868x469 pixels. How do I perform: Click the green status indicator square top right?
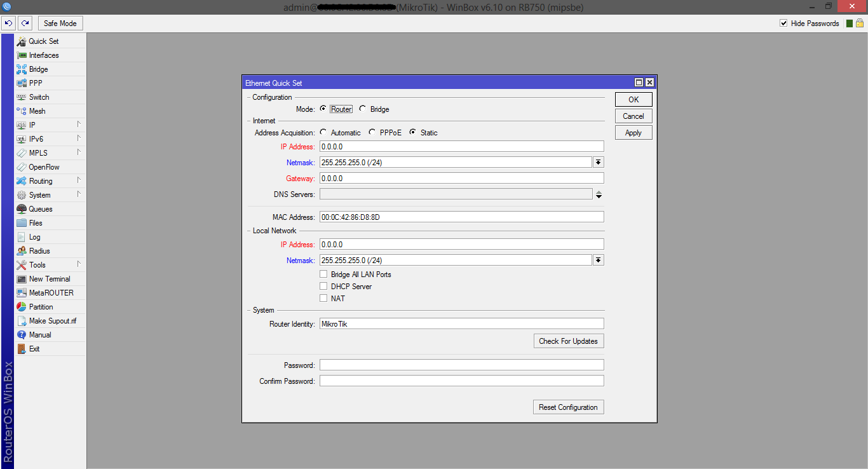coord(850,24)
